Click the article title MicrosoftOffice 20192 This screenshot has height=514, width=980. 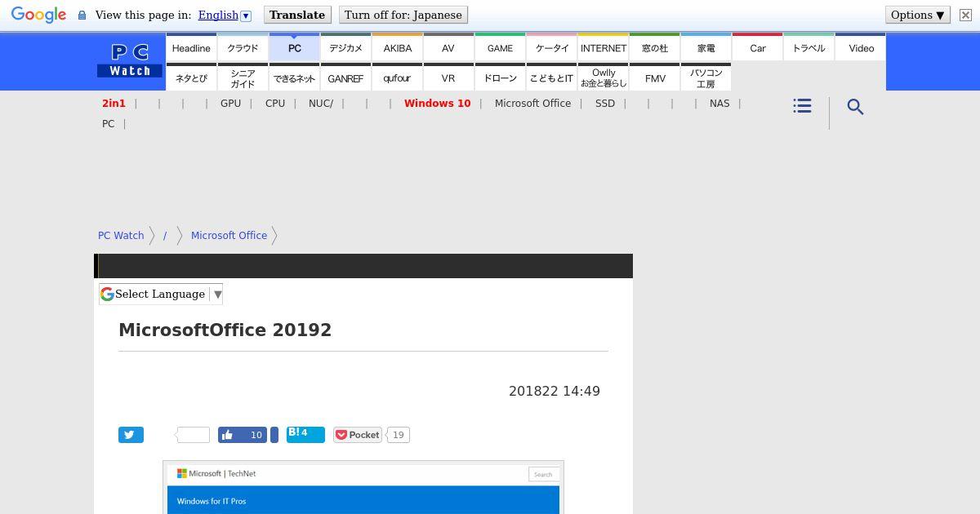pos(225,330)
